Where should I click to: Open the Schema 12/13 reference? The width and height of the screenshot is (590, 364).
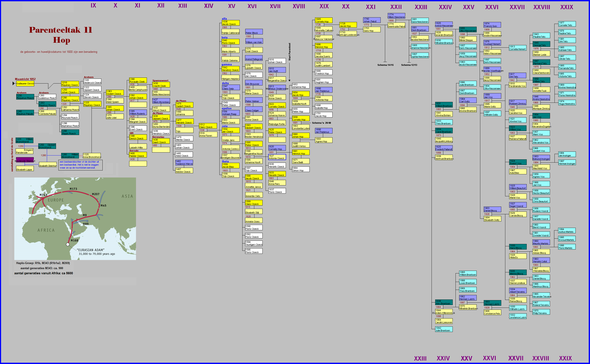click(409, 65)
